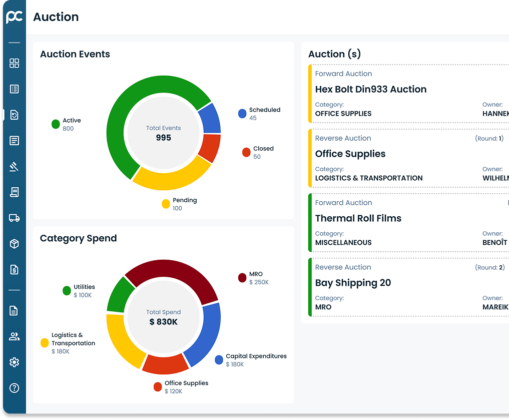Open the dashboard grid icon

click(15, 63)
